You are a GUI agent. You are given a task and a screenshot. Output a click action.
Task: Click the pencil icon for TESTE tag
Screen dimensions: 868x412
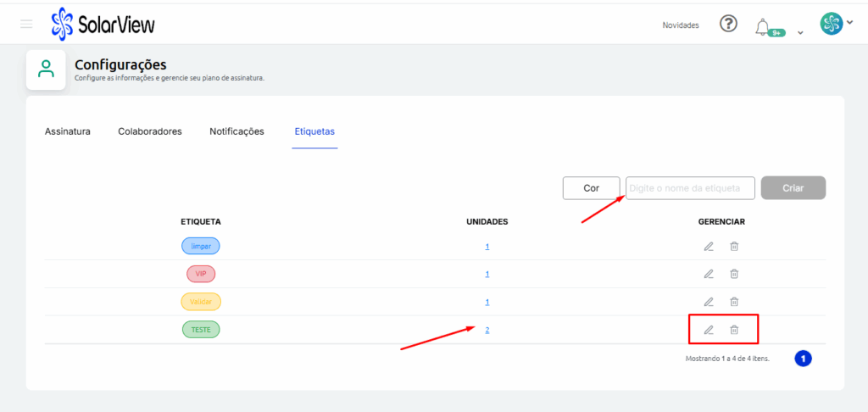tap(709, 330)
